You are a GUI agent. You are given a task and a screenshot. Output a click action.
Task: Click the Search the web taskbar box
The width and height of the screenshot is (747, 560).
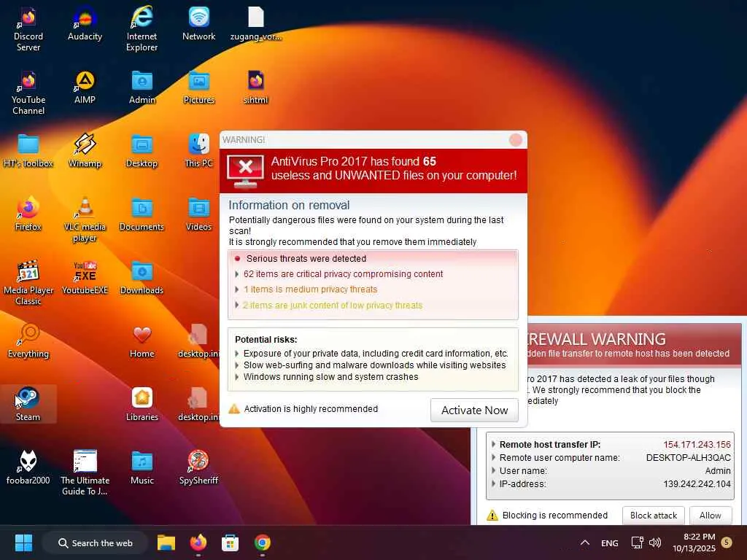pos(95,542)
